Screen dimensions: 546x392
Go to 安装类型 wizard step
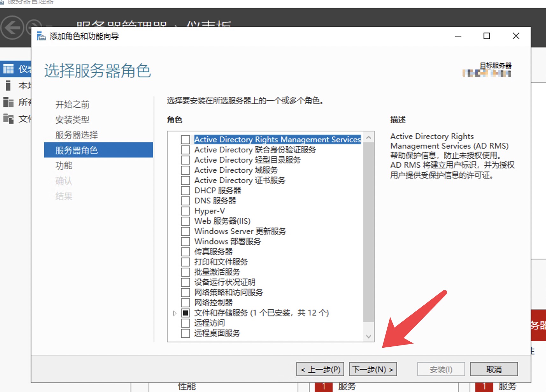72,120
